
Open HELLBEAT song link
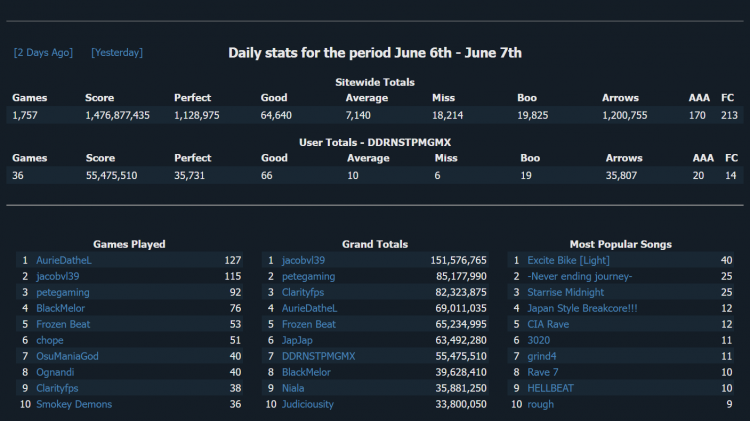552,388
